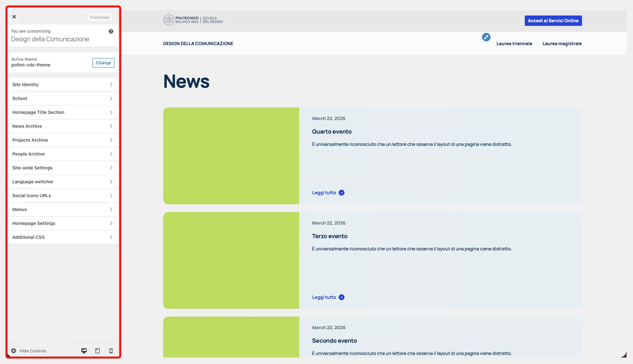Open the Quarto evento title
Image resolution: width=633 pixels, height=364 pixels.
tap(332, 132)
